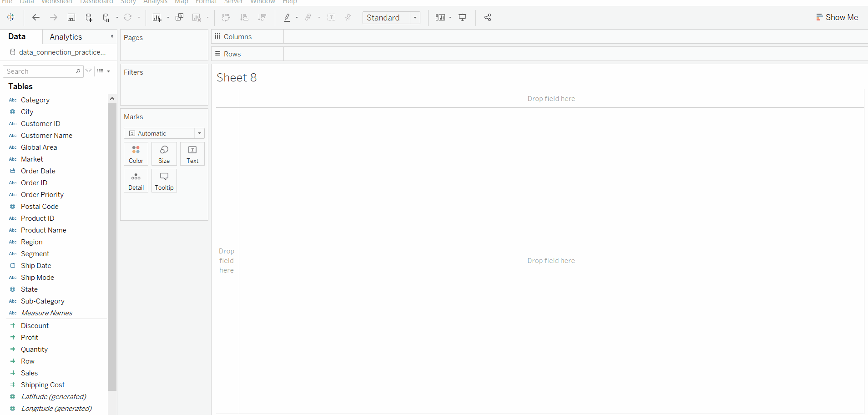This screenshot has height=415, width=868.
Task: Click the Columns shelf
Action: tap(540, 37)
